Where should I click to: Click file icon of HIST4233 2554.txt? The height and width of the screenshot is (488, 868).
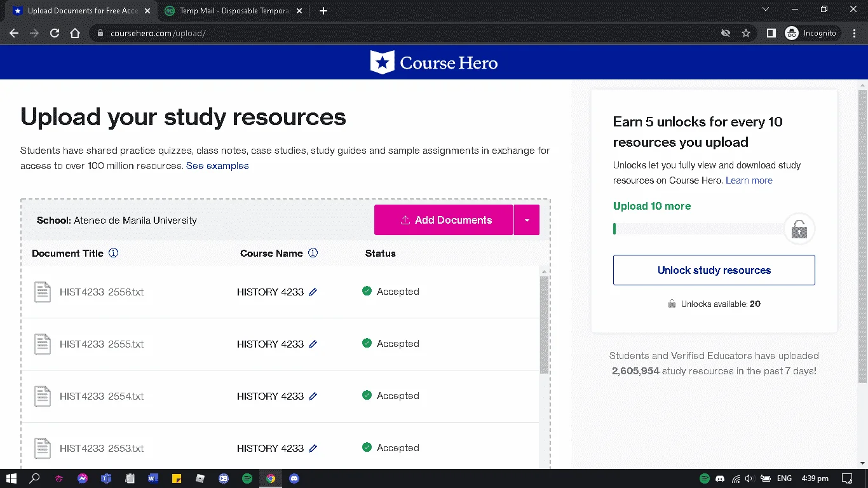pos(43,396)
